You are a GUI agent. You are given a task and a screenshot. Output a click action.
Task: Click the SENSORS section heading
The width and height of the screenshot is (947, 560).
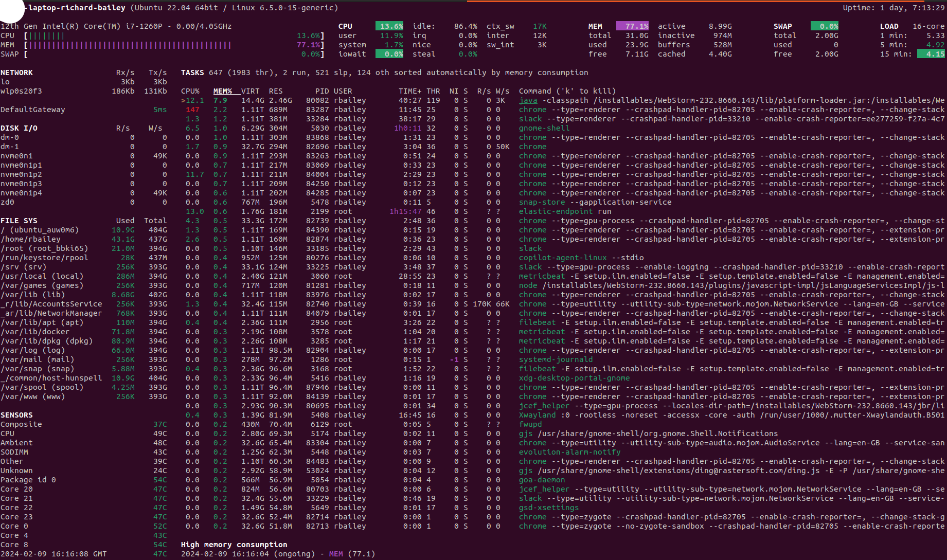tap(16, 415)
